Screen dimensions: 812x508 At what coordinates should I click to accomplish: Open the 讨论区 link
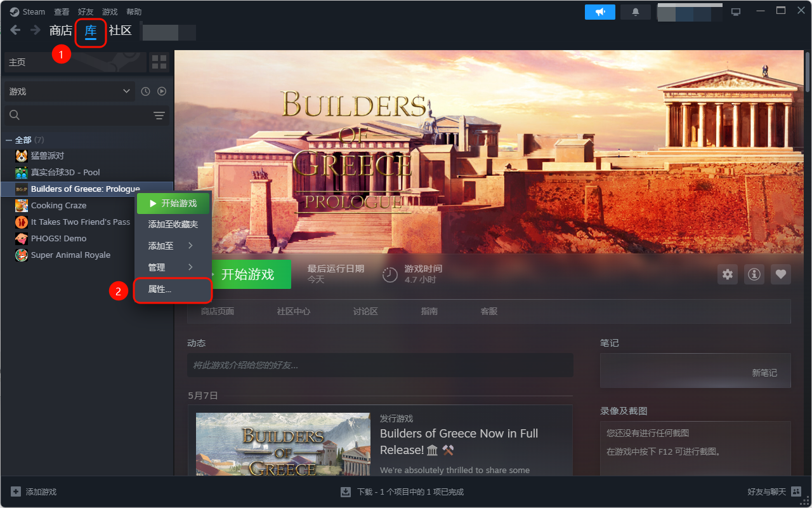point(365,311)
